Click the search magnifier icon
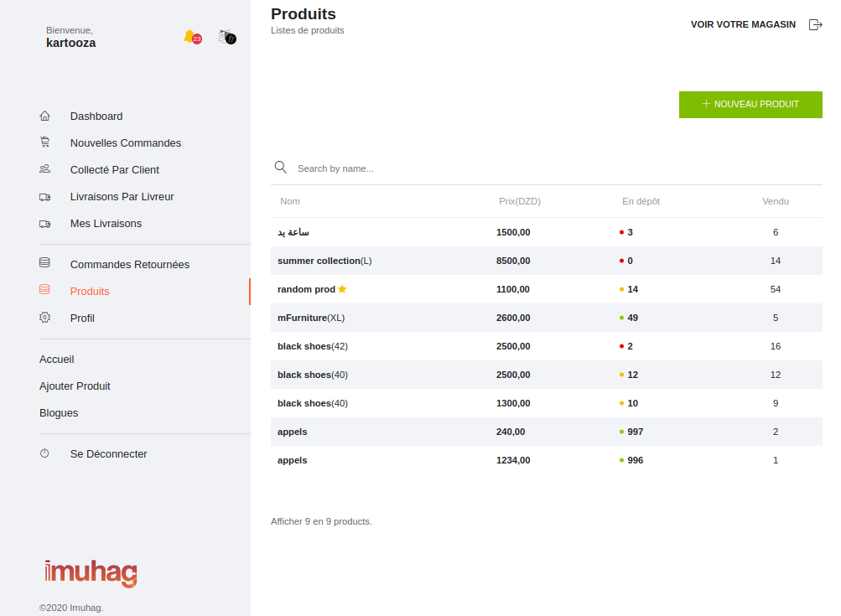The image size is (841, 616). pos(281,168)
